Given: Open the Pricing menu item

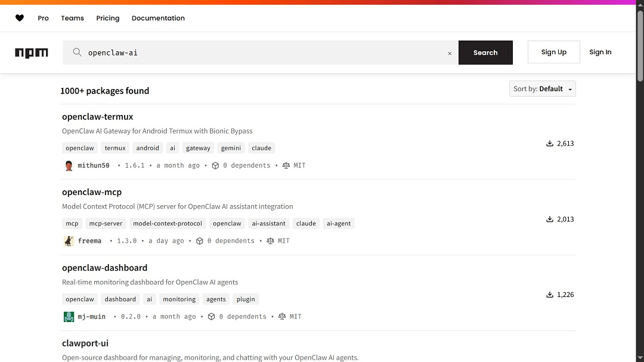Looking at the screenshot, I should tap(107, 18).
